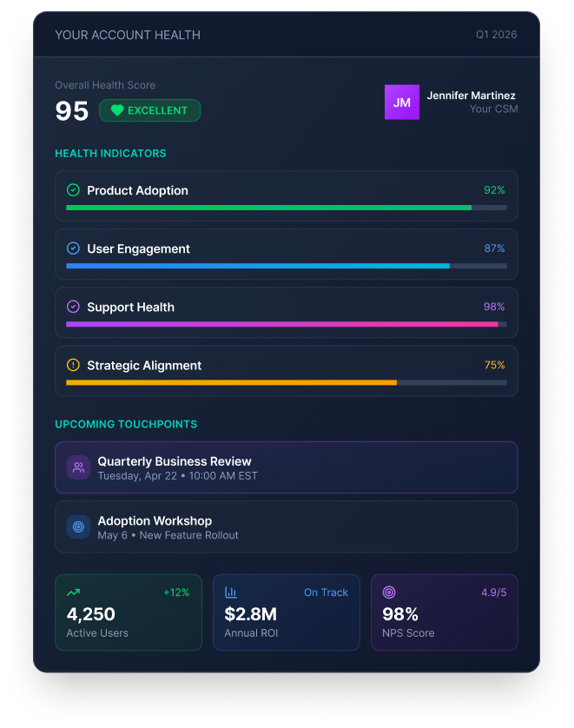
Task: Click the Jennifer Martinez name
Action: pos(472,96)
